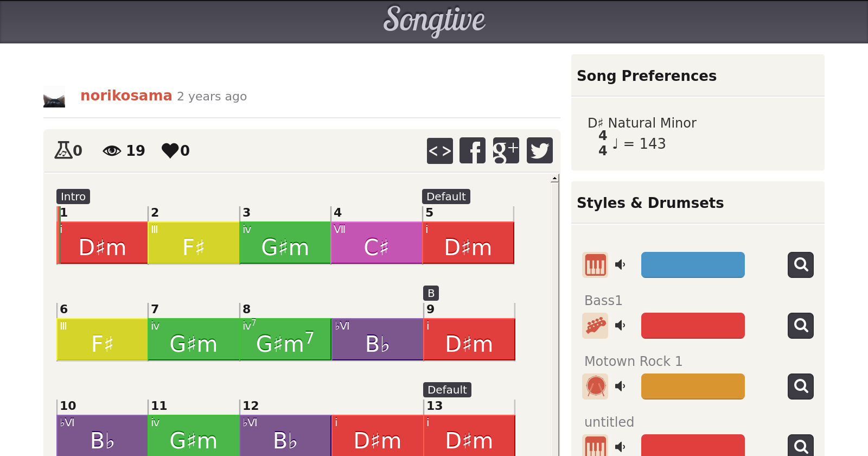
Task: Click the remix flask icon
Action: pos(63,150)
